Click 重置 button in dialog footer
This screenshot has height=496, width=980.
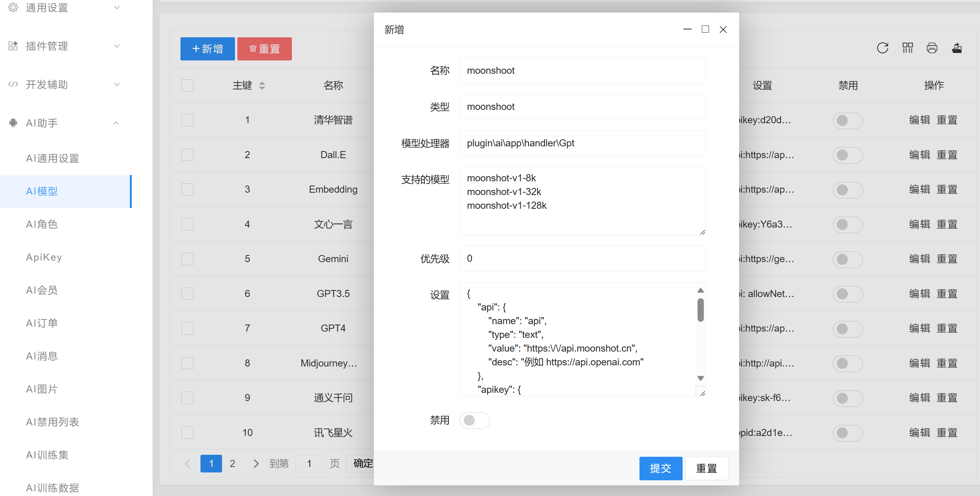point(707,469)
